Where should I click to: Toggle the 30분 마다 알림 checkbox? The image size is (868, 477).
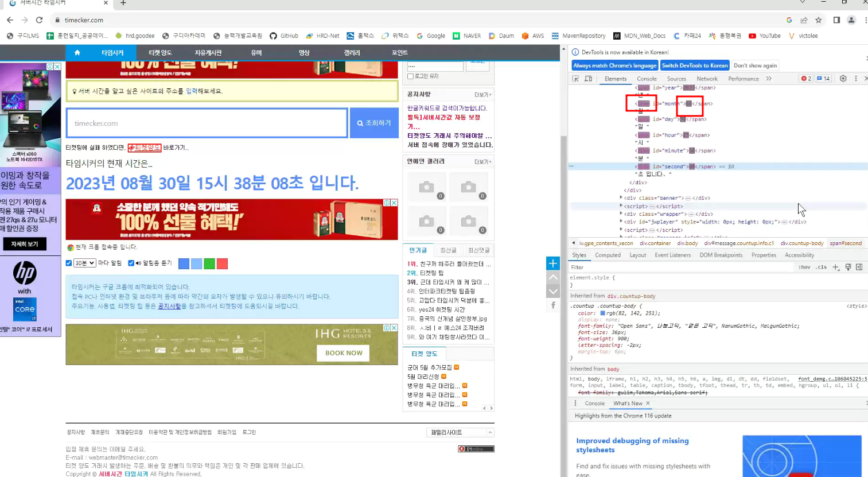(69, 263)
